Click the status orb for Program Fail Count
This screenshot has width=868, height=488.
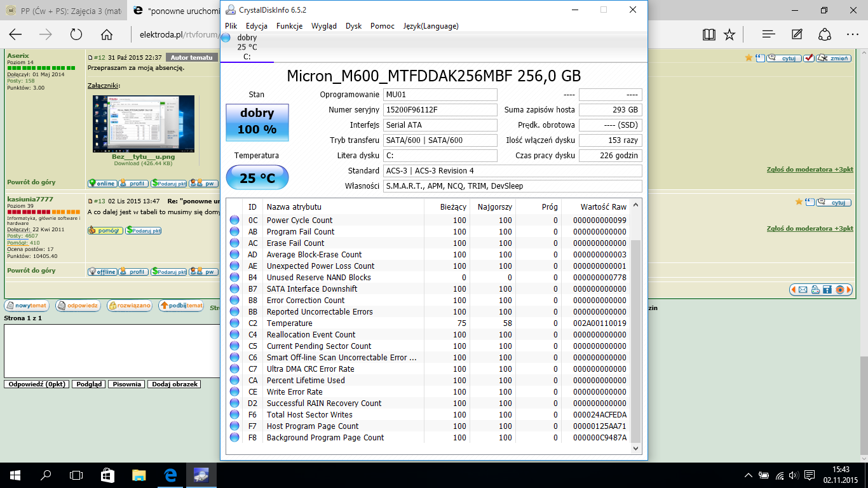pos(234,231)
